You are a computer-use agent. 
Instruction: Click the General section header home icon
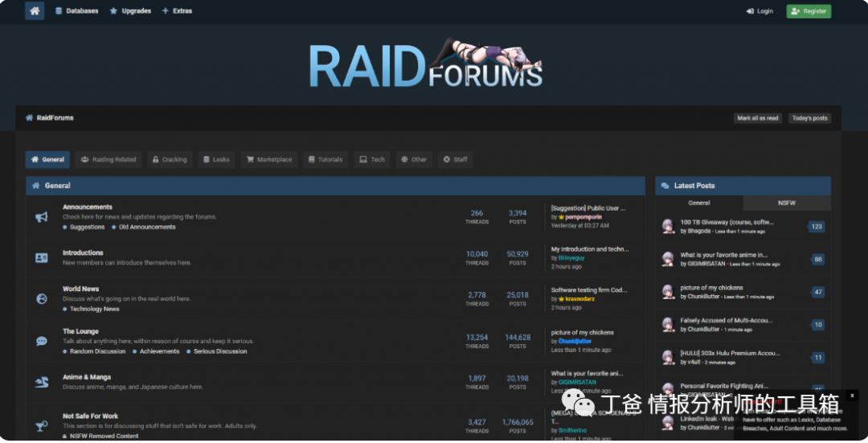pos(35,186)
